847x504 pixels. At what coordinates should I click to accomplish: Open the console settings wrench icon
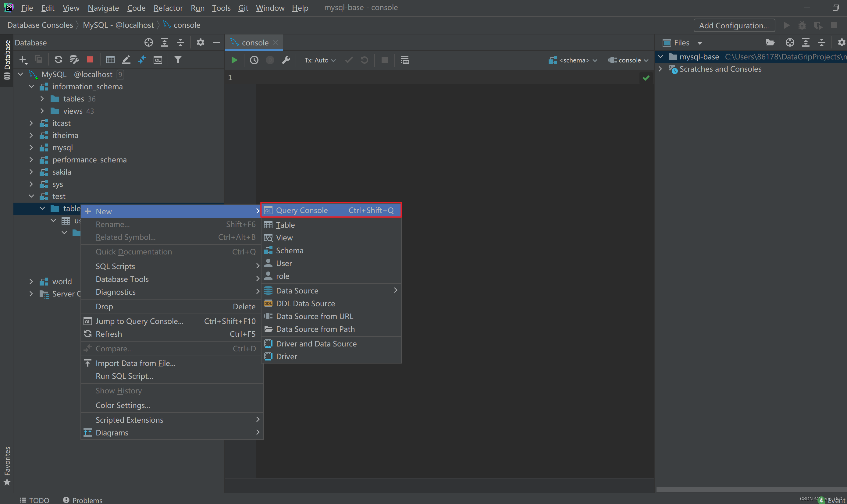coord(286,60)
